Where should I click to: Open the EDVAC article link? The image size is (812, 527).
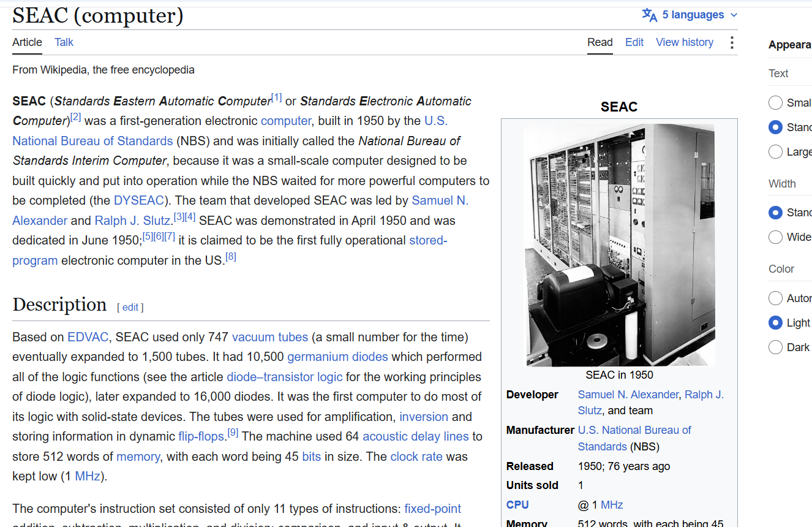[x=88, y=337]
